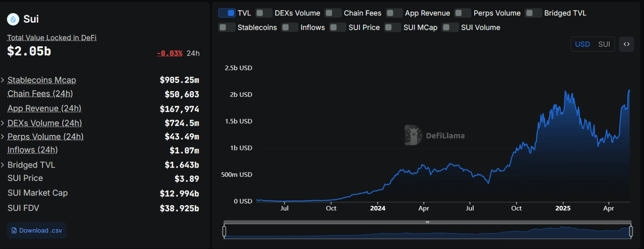Click the left handle of range slider

pos(224,231)
